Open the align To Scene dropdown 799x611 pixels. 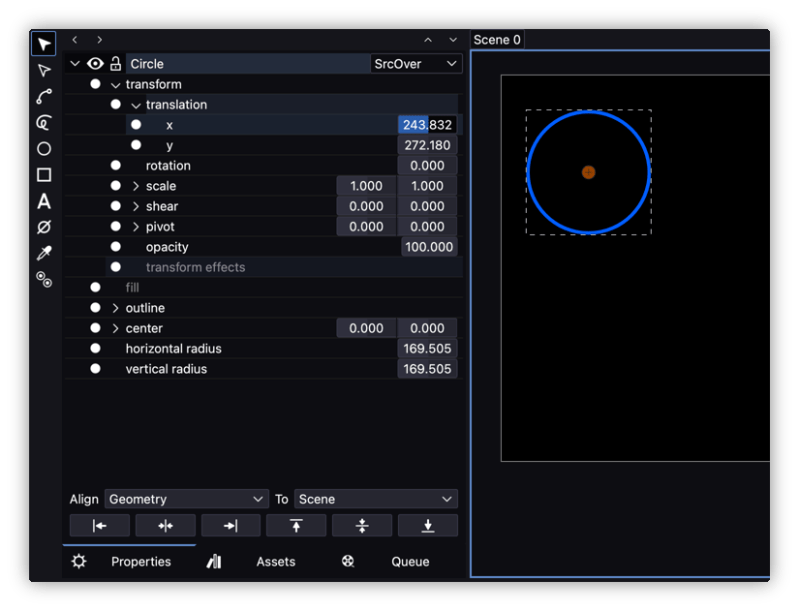pyautogui.click(x=376, y=499)
